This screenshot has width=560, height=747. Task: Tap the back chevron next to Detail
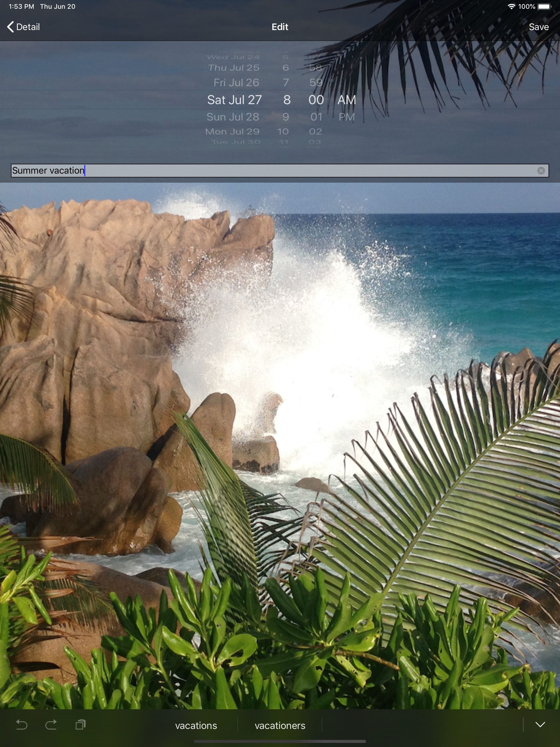coord(10,27)
